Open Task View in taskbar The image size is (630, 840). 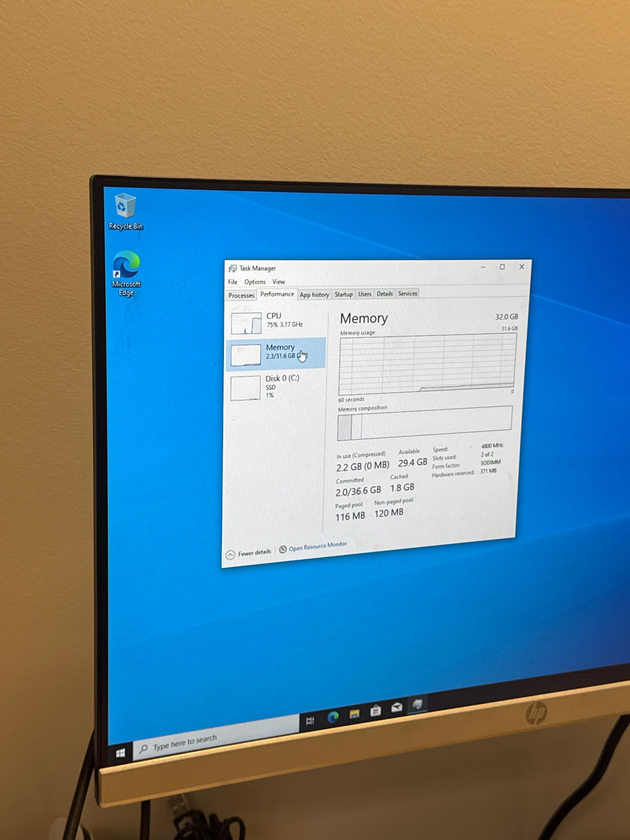[x=310, y=720]
